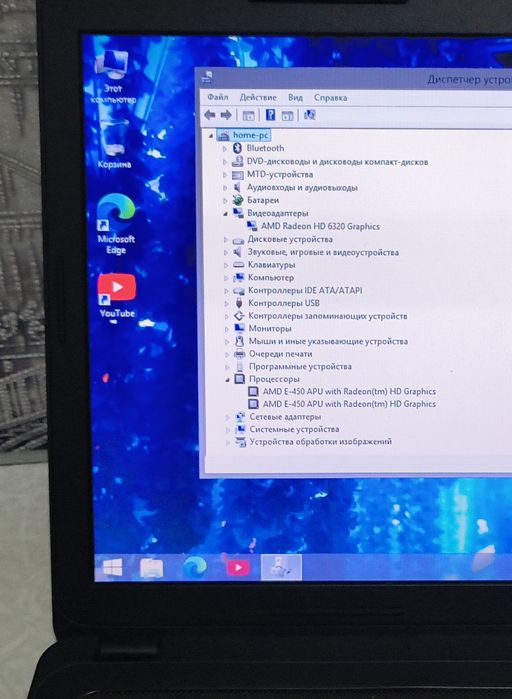Click the Forward arrow toolbar icon
This screenshot has width=512, height=699.
[x=226, y=115]
